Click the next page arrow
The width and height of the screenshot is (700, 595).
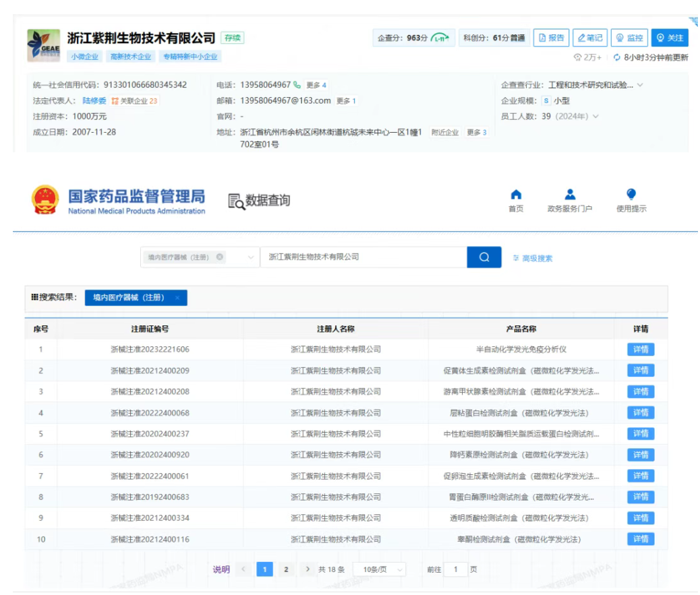click(308, 569)
